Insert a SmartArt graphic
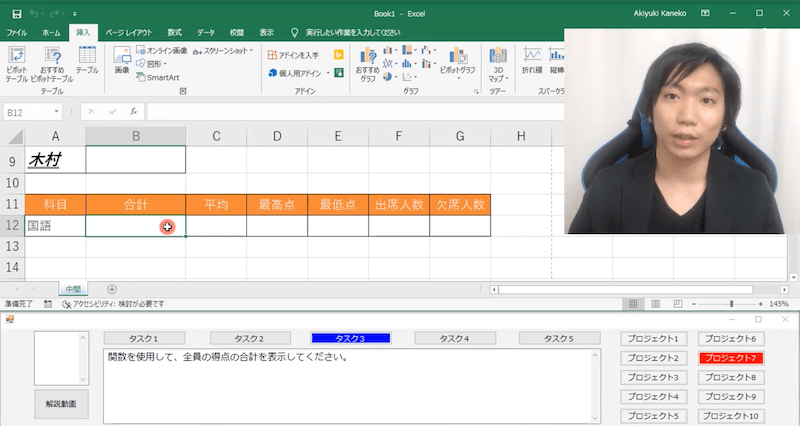Image resolution: width=800 pixels, height=426 pixels. point(158,78)
